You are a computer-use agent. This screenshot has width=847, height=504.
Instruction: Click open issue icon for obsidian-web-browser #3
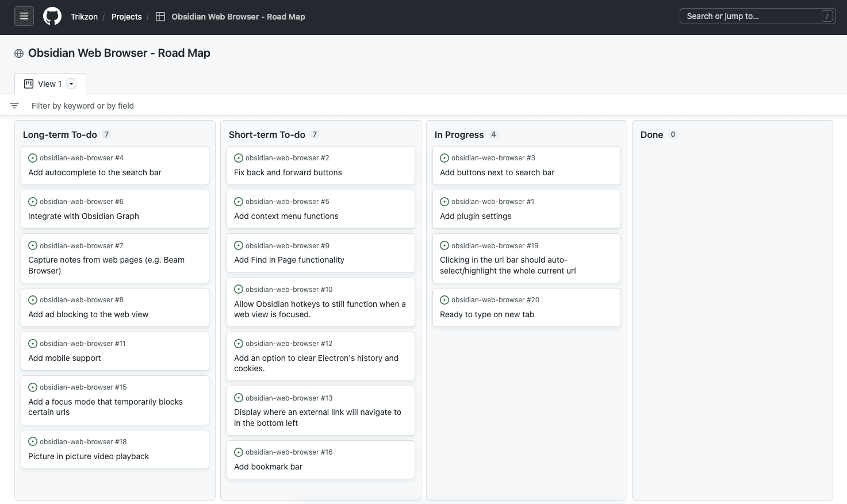444,158
